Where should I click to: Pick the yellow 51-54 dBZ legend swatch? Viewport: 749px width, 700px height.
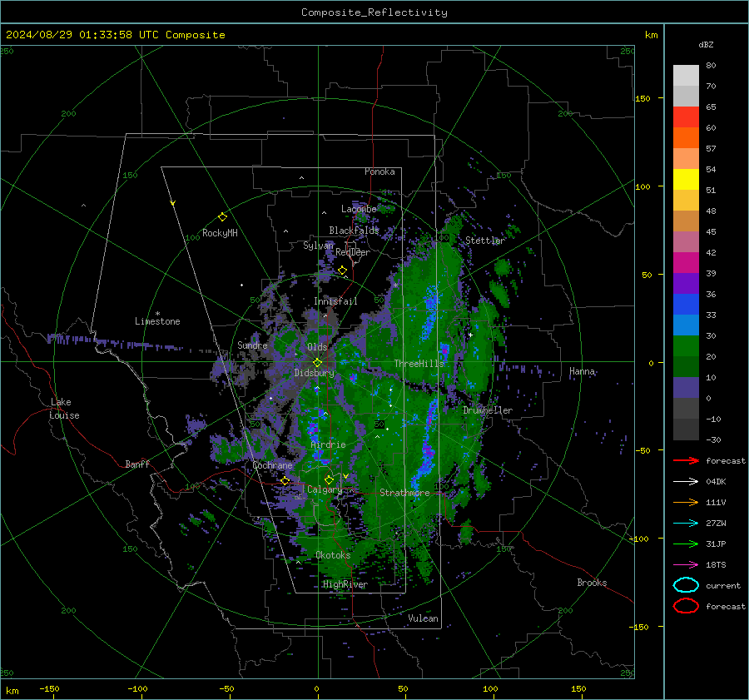(x=686, y=180)
